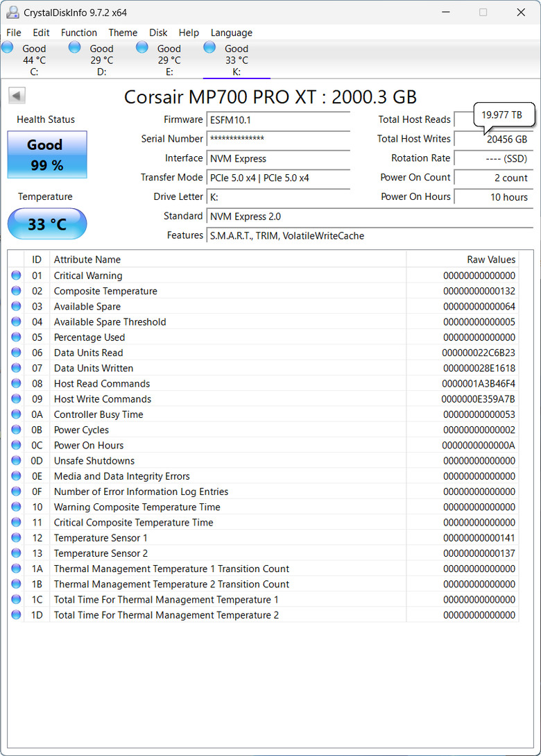Click the ID column header

(x=37, y=260)
